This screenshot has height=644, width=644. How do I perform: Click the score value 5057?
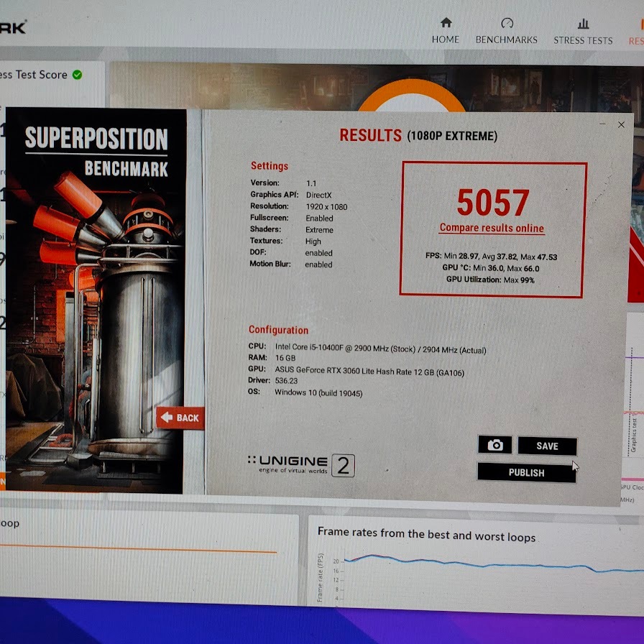(493, 202)
